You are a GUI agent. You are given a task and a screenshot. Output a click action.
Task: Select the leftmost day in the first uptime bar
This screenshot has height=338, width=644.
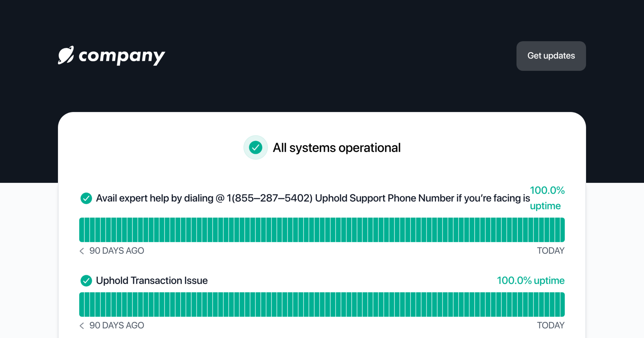point(82,230)
